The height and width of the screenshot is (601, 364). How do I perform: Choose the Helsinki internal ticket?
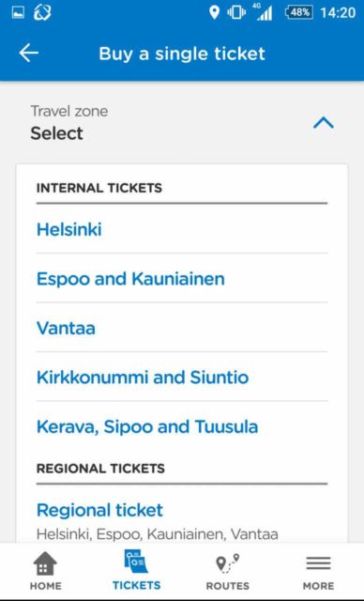click(182, 229)
